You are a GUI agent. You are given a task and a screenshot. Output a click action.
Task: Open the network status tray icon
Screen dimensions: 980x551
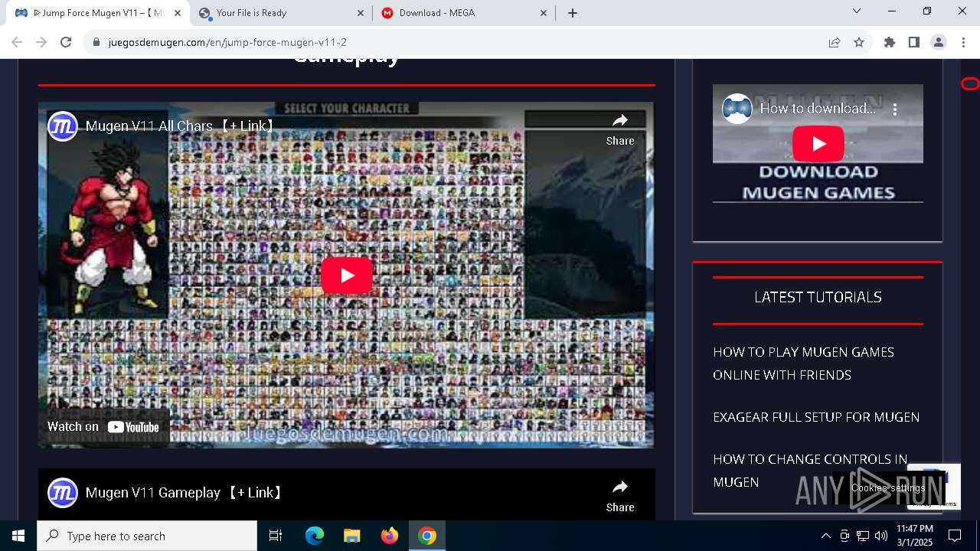pyautogui.click(x=863, y=536)
